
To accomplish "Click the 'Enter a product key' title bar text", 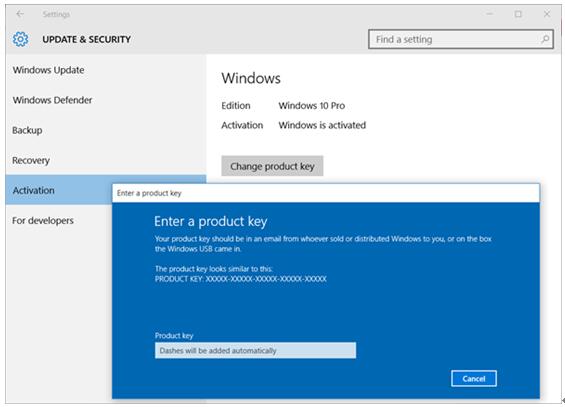I will (x=149, y=193).
